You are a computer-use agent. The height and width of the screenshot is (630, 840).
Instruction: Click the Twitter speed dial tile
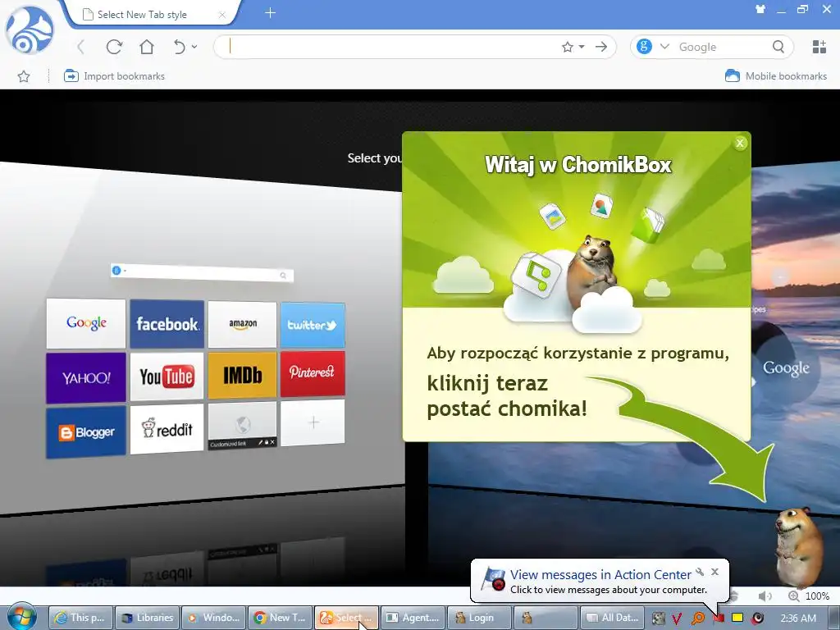click(313, 325)
